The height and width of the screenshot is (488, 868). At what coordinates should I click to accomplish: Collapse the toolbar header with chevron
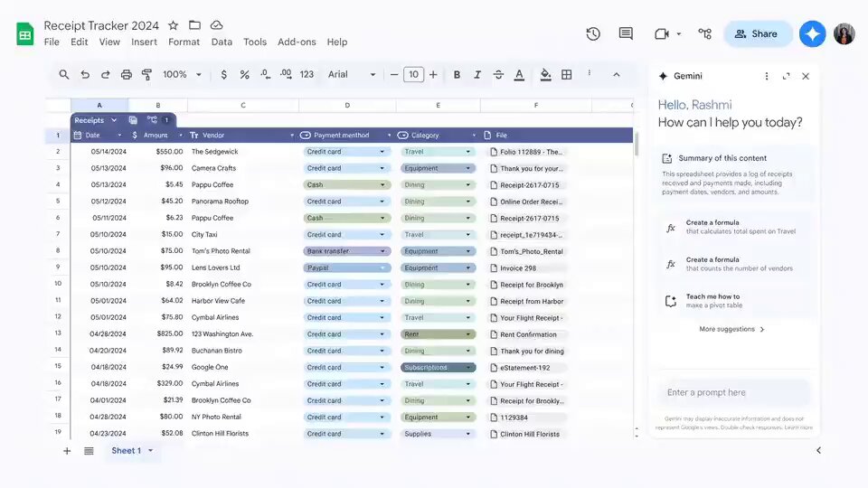click(616, 75)
